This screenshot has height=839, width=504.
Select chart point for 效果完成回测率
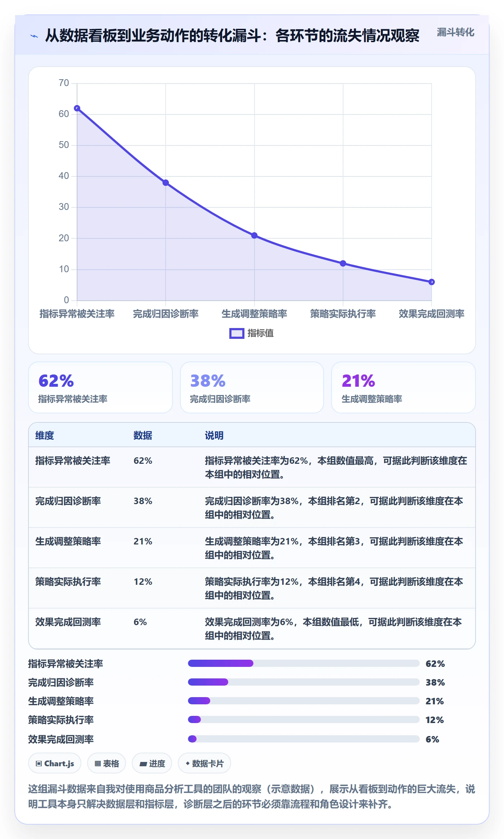tap(432, 282)
